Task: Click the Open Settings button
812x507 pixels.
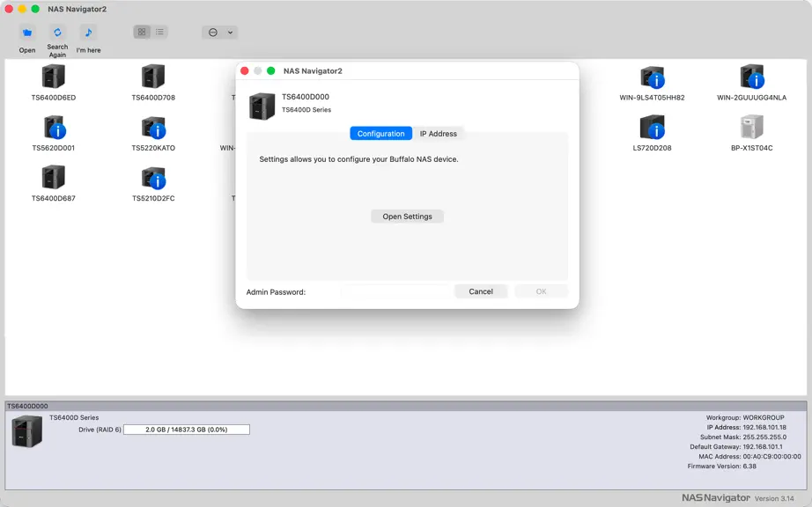Action: pos(407,217)
